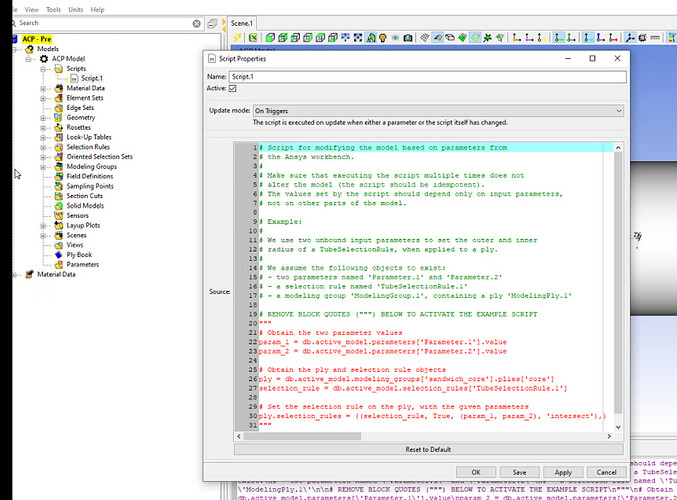The height and width of the screenshot is (500, 677).
Task: Click the Section Cuts icon
Action: point(59,196)
